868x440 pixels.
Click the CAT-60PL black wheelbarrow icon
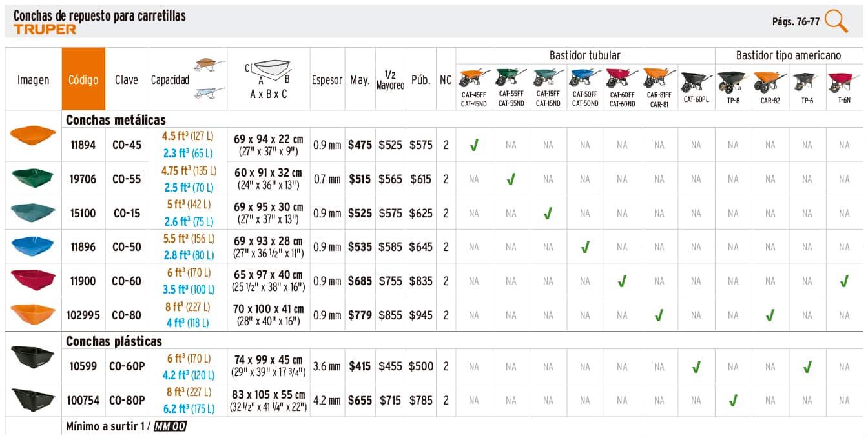click(696, 82)
